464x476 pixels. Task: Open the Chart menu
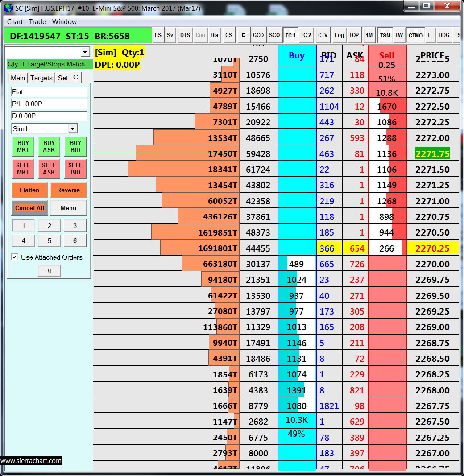(15, 22)
